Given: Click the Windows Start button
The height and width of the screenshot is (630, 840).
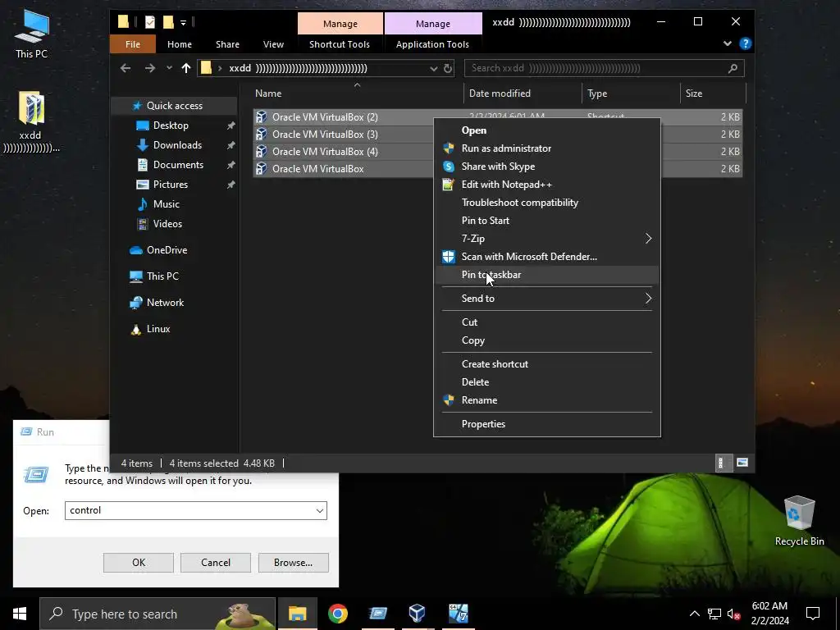Looking at the screenshot, I should pyautogui.click(x=20, y=614).
